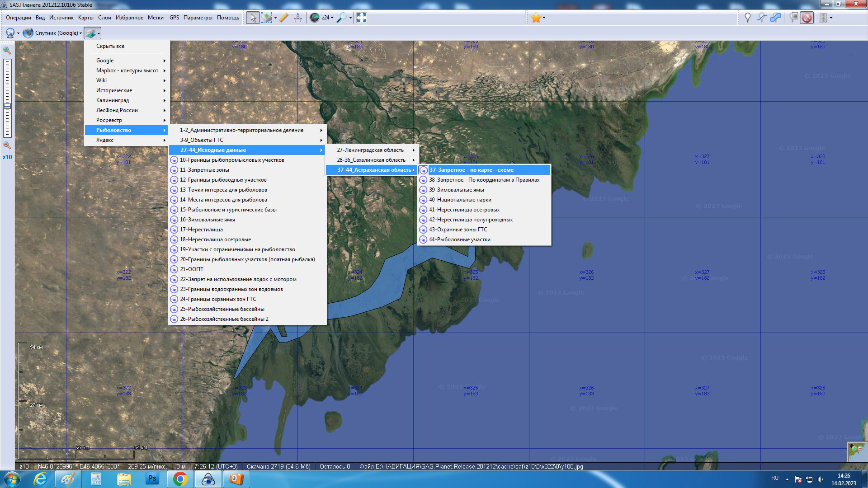Open the go-to coordinates compass tool
Image resolution: width=868 pixels, height=488 pixels.
297,18
